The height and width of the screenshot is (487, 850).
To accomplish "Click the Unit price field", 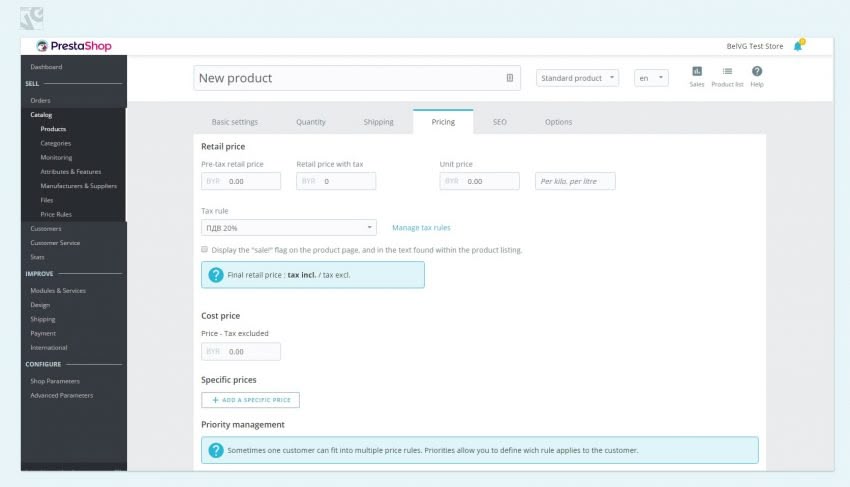I will point(479,181).
